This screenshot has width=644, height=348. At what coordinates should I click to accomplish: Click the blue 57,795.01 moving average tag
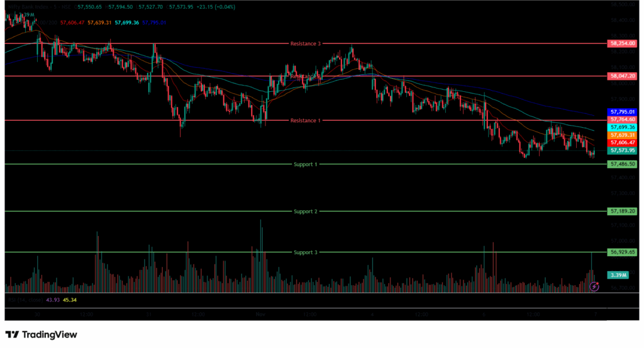[x=622, y=112]
